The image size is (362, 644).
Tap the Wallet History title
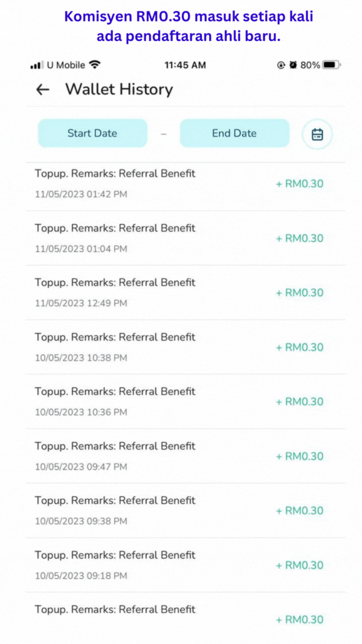[119, 89]
